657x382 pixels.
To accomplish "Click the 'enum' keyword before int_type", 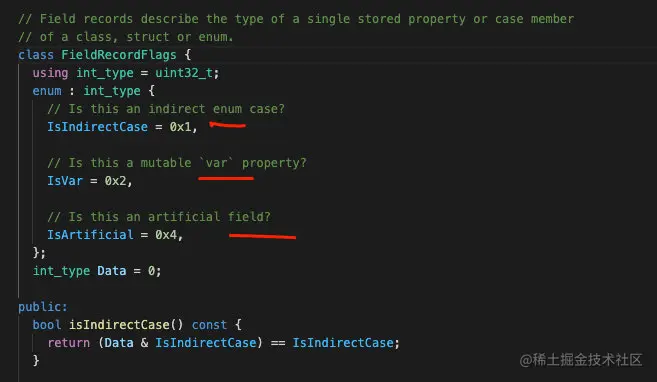I will tap(47, 91).
